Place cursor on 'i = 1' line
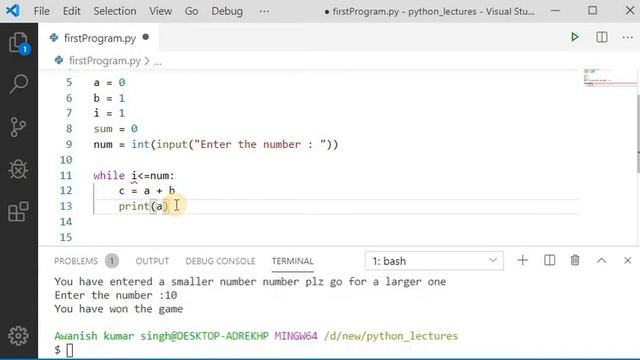The width and height of the screenshot is (640, 360). click(x=109, y=113)
